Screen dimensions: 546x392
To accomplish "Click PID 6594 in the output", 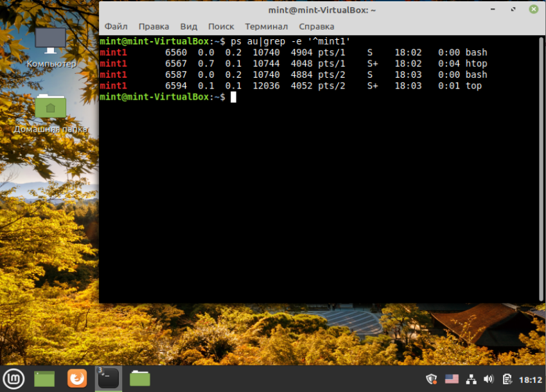I will (176, 85).
